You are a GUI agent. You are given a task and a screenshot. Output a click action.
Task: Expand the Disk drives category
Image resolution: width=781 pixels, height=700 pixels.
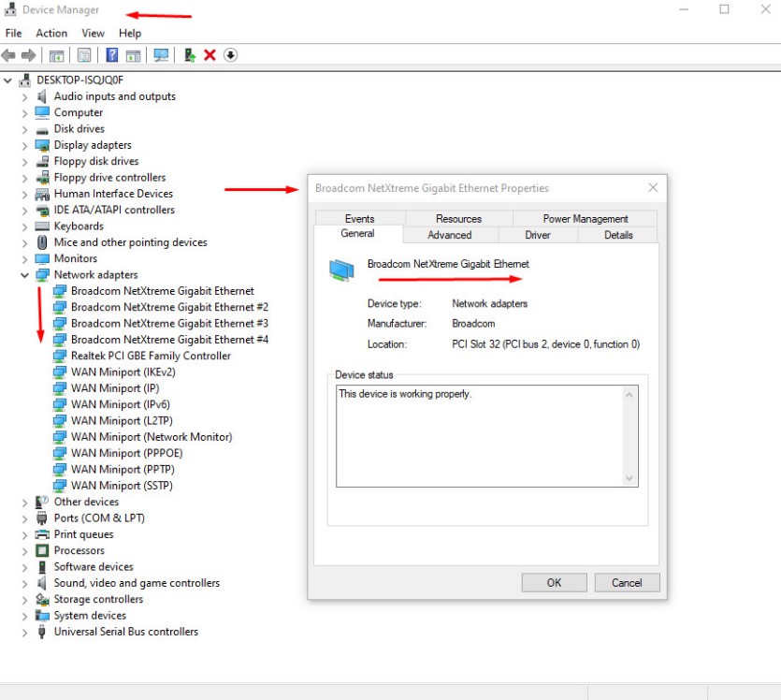click(24, 129)
